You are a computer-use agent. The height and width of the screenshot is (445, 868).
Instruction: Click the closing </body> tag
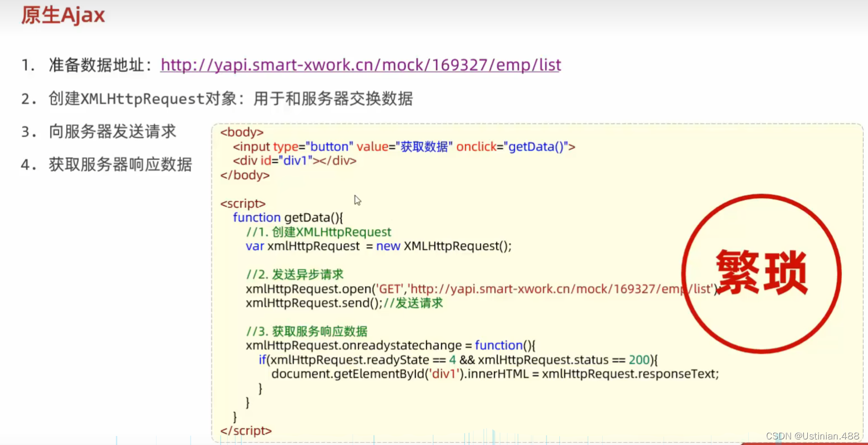(245, 175)
